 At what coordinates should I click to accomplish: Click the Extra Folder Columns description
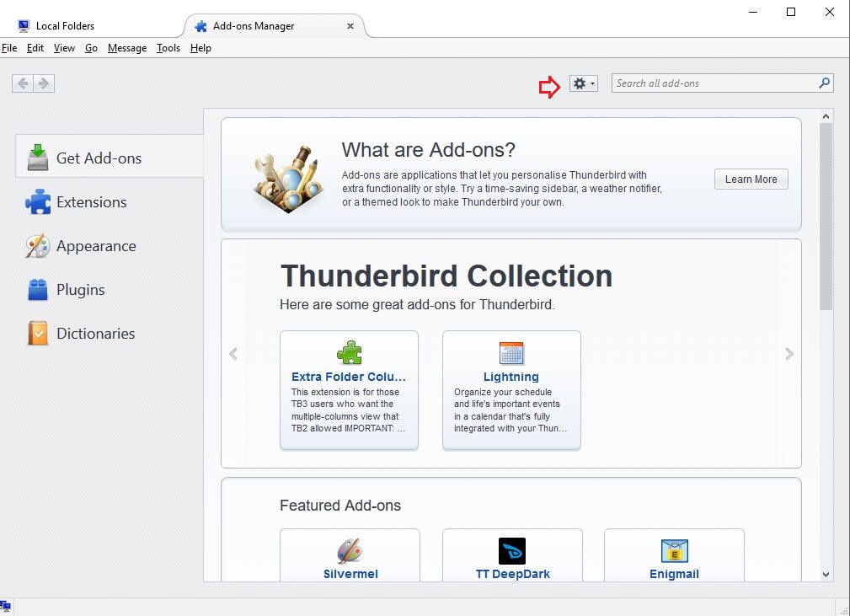pyautogui.click(x=348, y=410)
